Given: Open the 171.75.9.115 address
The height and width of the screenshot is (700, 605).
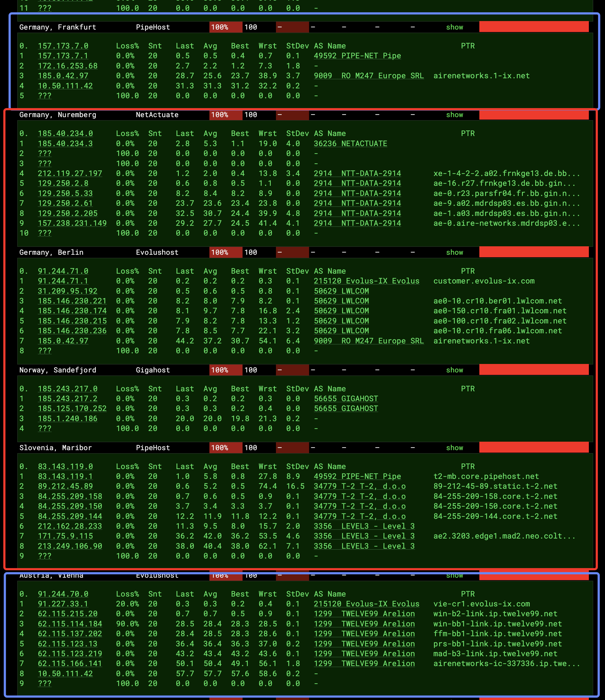Looking at the screenshot, I should coord(65,536).
